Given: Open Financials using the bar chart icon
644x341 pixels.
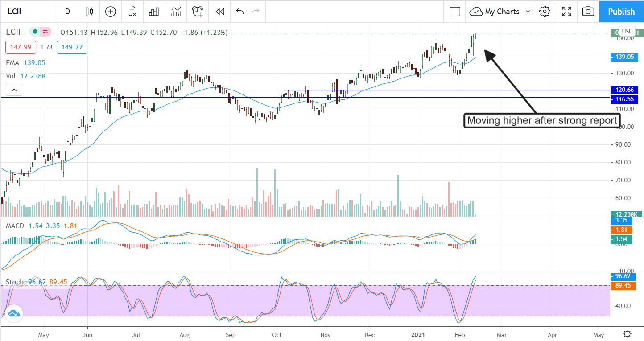Looking at the screenshot, I should [x=154, y=12].
